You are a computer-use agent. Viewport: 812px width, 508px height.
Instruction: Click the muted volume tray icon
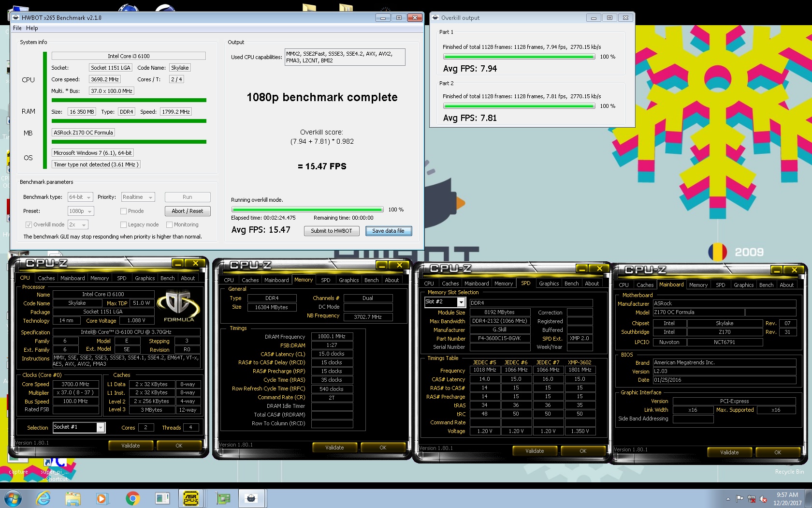pos(763,499)
